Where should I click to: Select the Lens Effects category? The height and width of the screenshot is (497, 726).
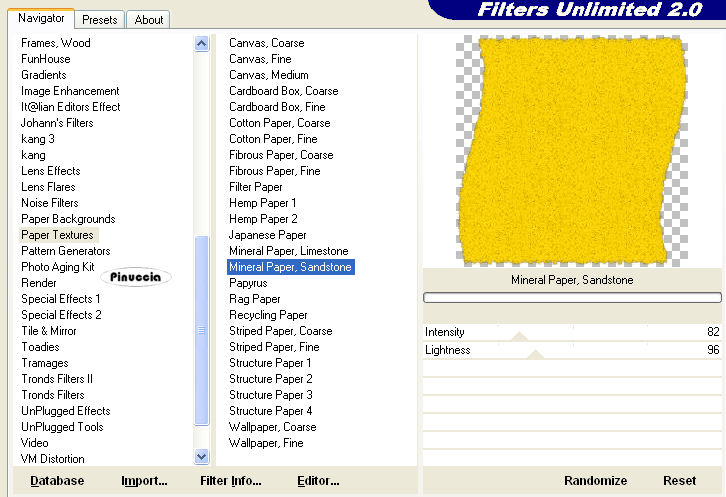pos(50,171)
